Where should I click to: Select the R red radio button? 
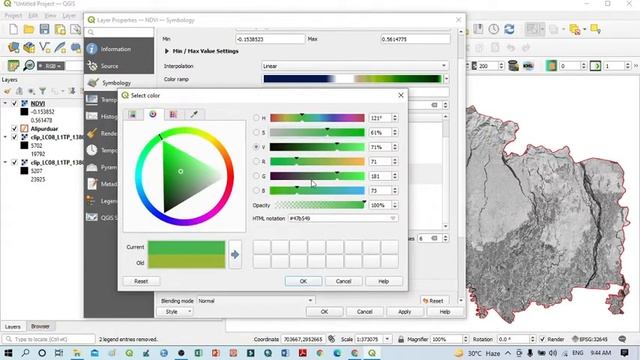(256, 162)
